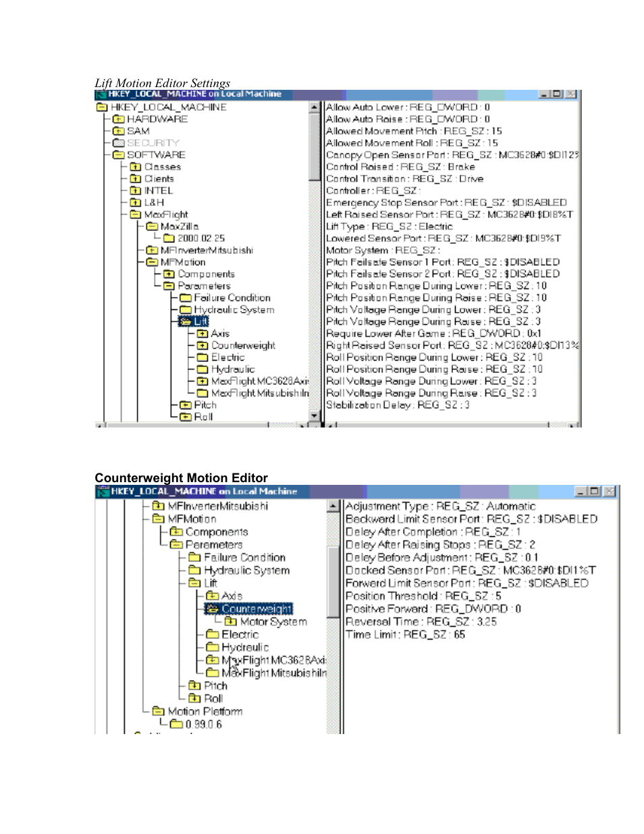Select Require Lower After Game entry
The image size is (644, 834).
(x=433, y=334)
